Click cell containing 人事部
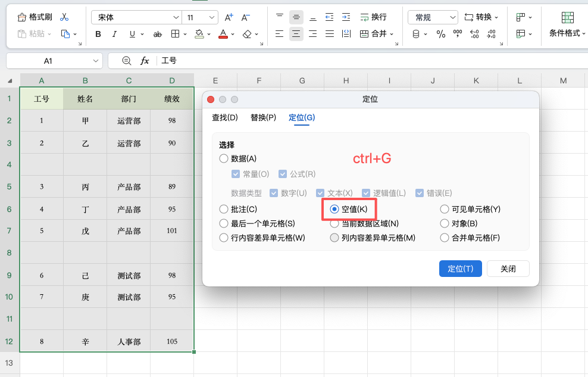Viewport: 588px width, 377px height. click(x=129, y=341)
